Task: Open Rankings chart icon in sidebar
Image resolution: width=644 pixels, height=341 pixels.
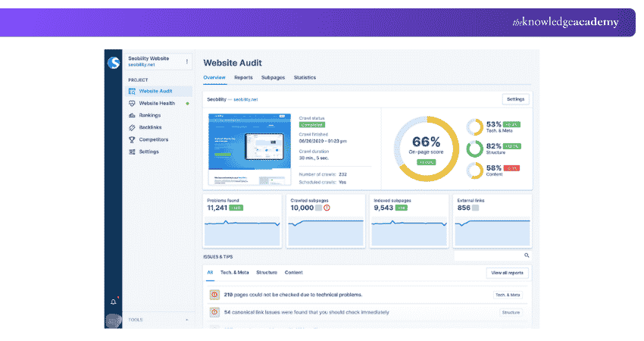Action: [x=132, y=115]
